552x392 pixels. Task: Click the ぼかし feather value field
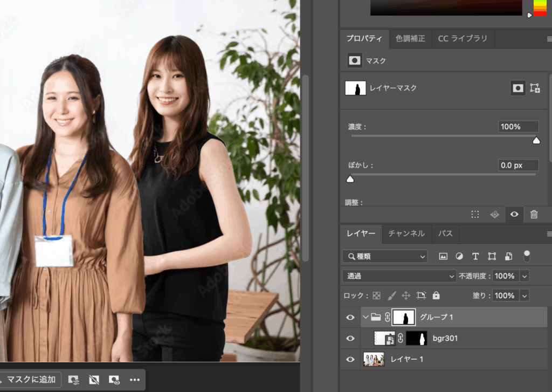(x=518, y=166)
